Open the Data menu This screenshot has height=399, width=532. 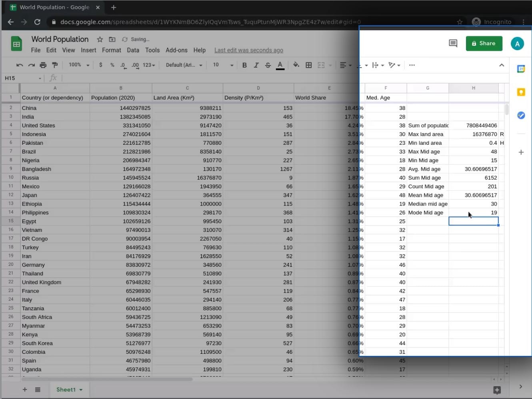[x=133, y=50]
